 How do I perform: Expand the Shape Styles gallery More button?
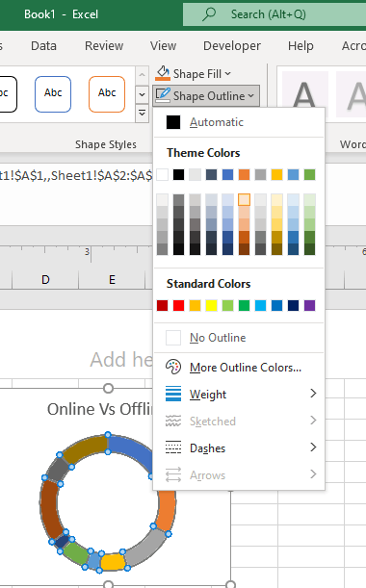[x=142, y=113]
